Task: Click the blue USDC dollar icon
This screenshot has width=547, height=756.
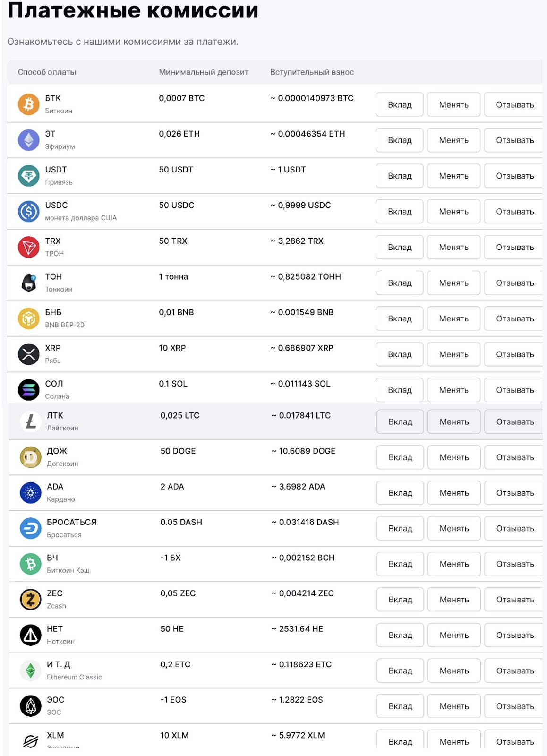Action: (x=29, y=211)
